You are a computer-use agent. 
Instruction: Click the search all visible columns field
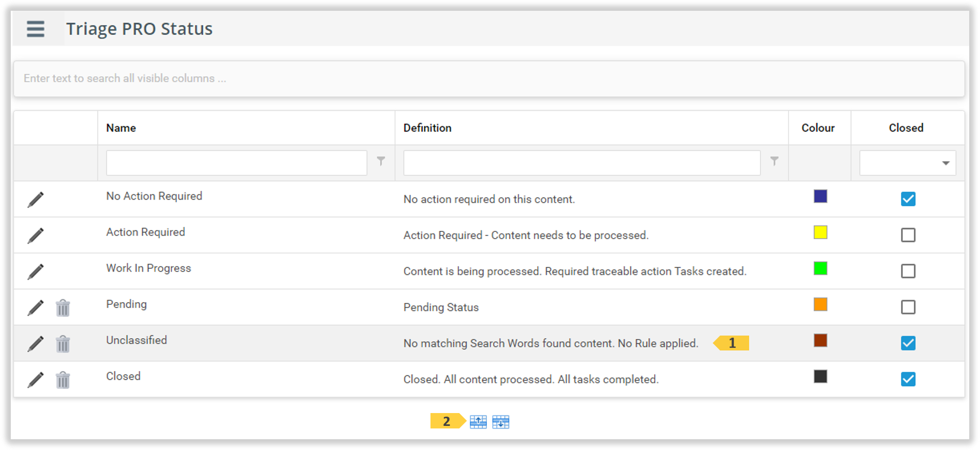point(488,79)
